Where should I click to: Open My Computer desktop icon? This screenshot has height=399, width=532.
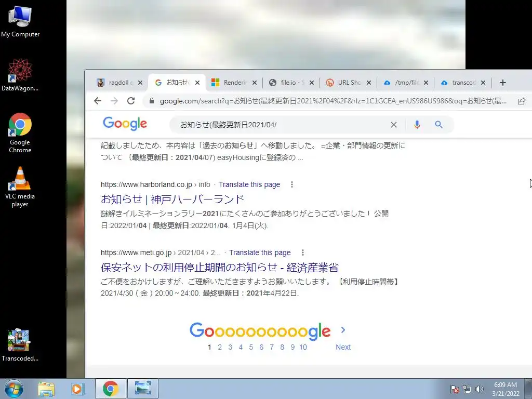(x=20, y=22)
